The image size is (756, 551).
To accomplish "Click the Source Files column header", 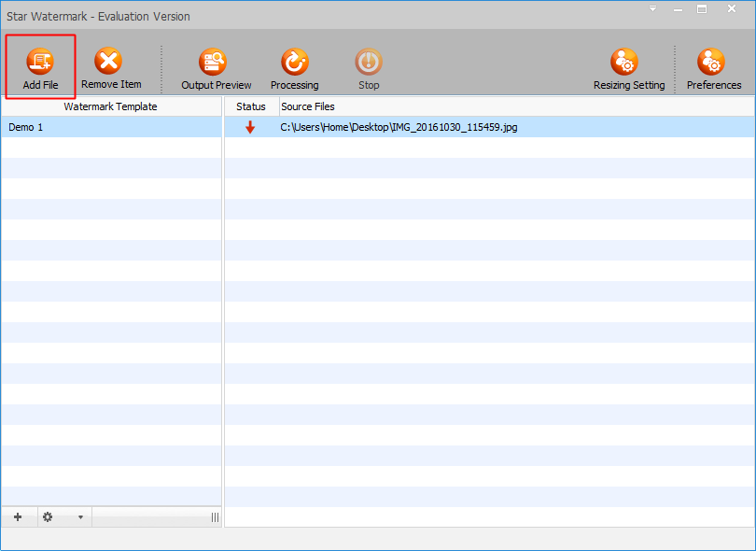I will [517, 106].
